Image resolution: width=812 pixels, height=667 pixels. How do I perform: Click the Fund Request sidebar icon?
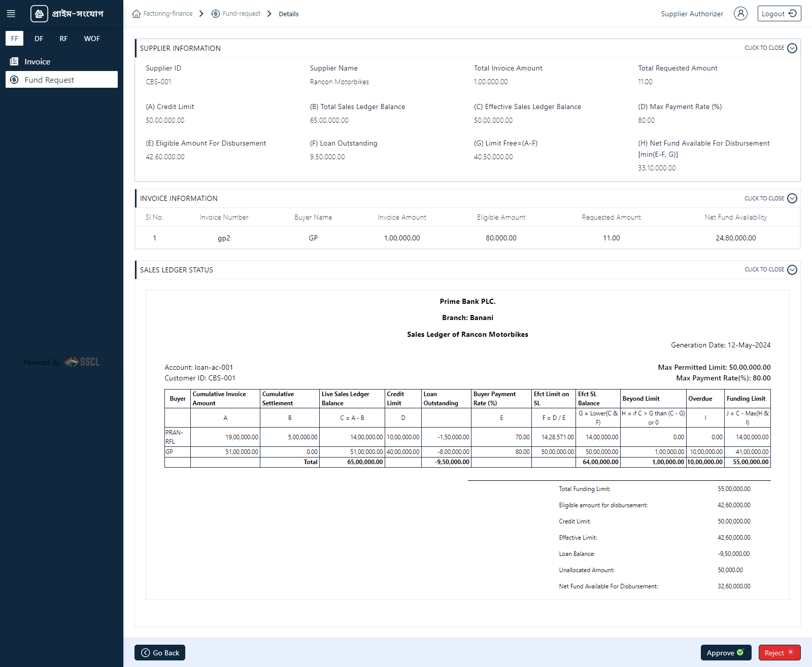tap(14, 80)
